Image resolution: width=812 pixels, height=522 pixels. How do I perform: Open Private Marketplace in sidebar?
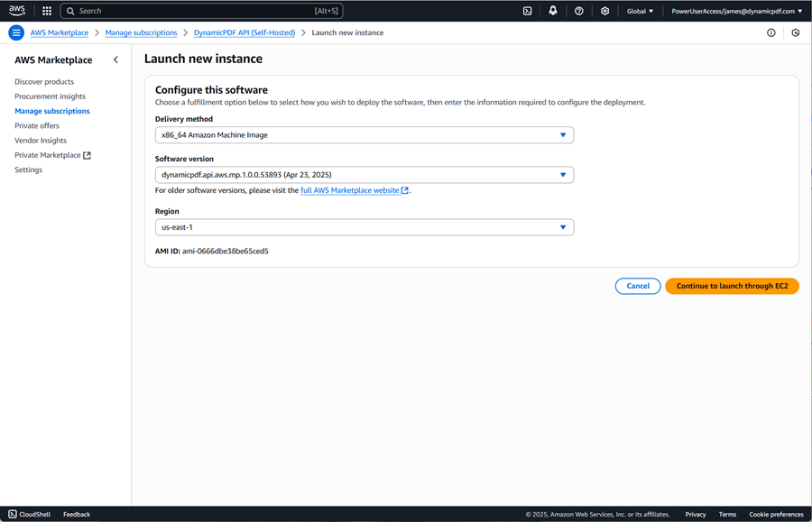tap(48, 155)
